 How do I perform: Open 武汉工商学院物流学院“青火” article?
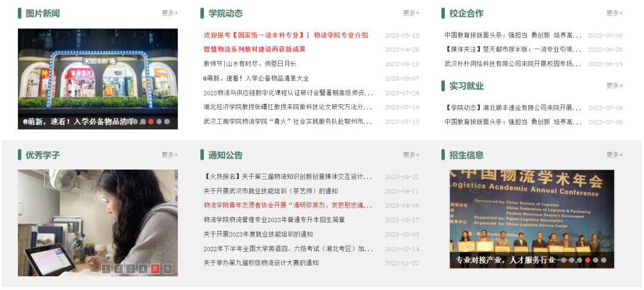288,122
